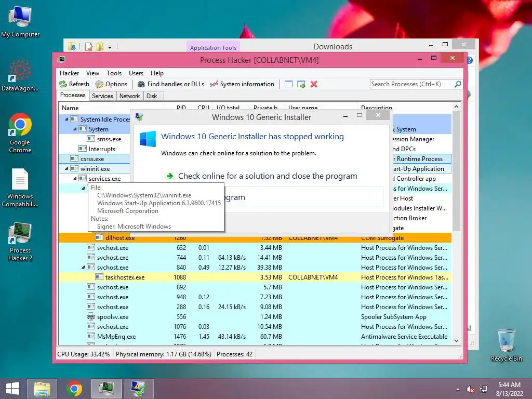Open Chrome from the taskbar
This screenshot has height=399, width=532.
(x=74, y=389)
